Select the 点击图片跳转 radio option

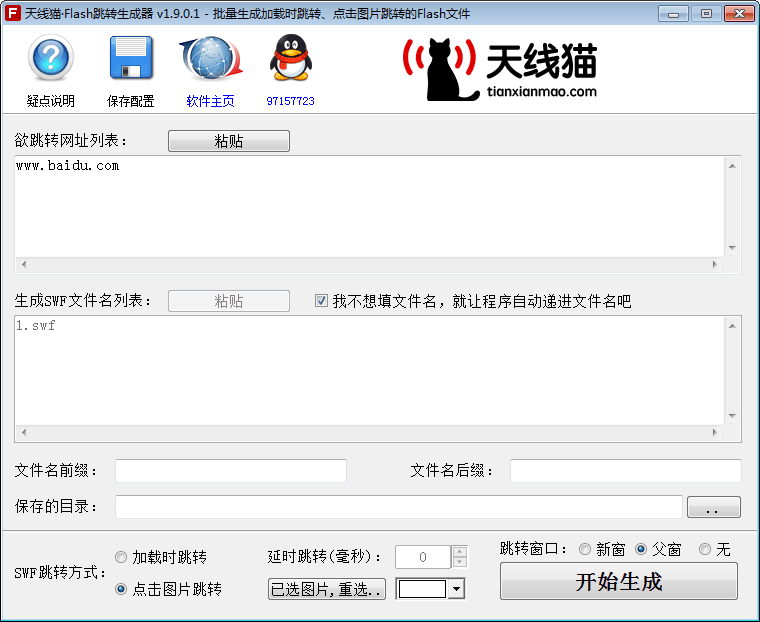click(121, 589)
